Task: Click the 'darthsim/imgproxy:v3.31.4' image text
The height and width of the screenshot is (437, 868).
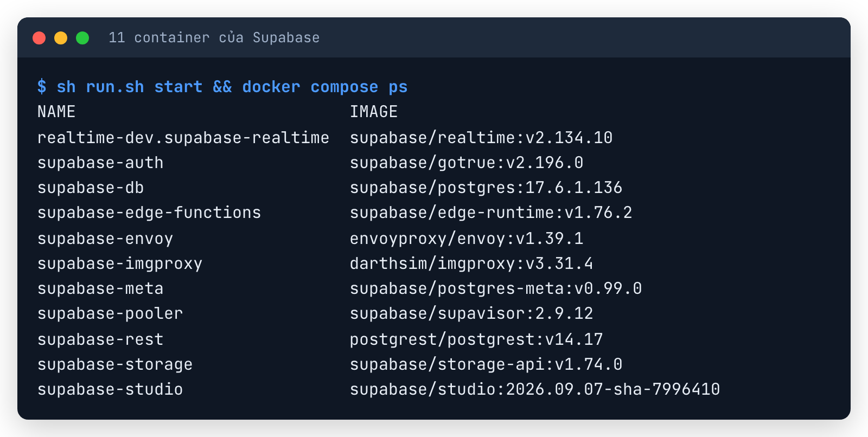Action: [x=471, y=264]
